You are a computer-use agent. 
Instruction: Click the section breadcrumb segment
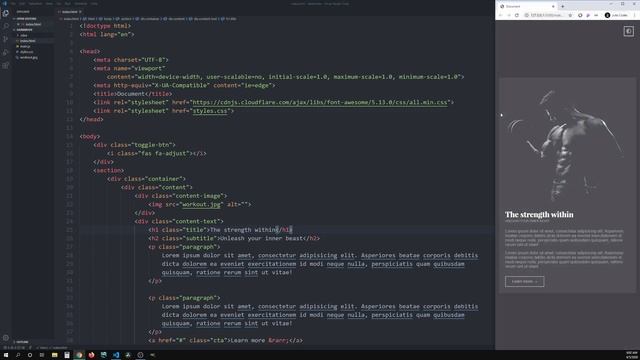(124, 19)
